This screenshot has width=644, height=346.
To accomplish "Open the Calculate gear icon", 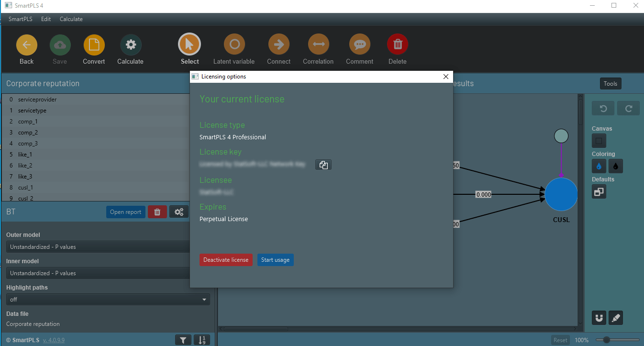I will pyautogui.click(x=131, y=45).
